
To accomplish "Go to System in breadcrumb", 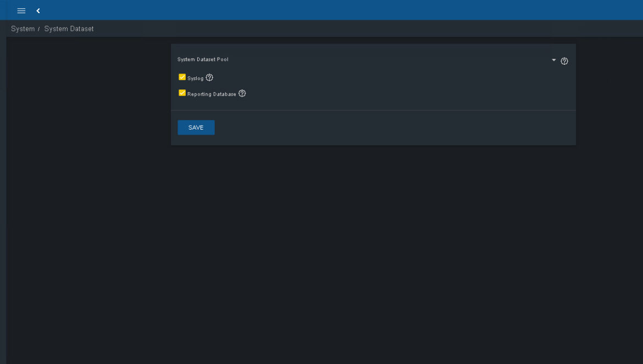I will (x=23, y=29).
